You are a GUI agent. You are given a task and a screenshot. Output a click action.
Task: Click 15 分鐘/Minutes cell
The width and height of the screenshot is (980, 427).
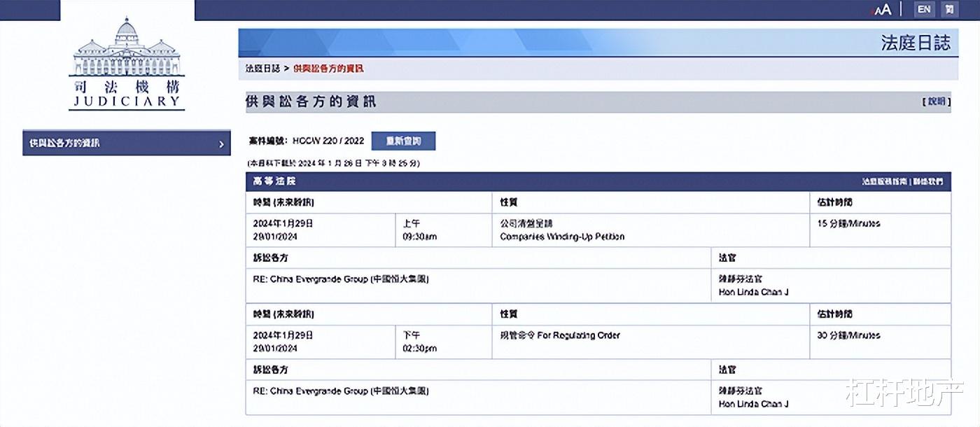(880, 230)
